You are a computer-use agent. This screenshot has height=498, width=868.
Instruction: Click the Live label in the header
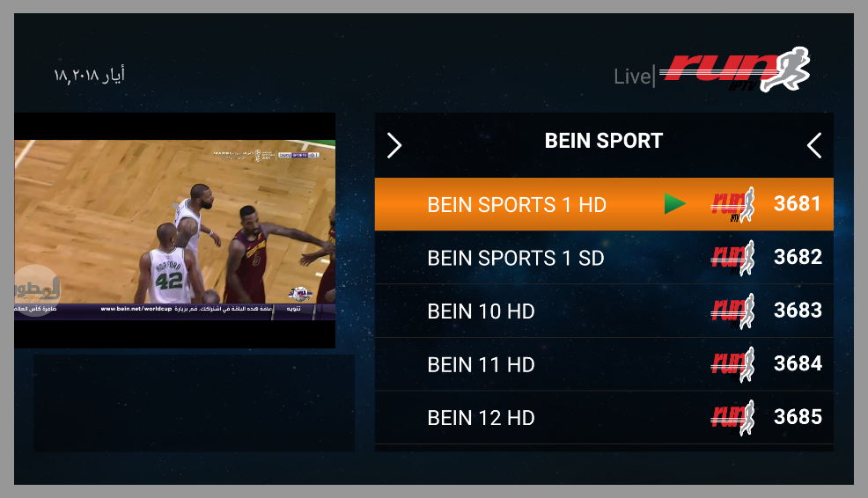[632, 77]
